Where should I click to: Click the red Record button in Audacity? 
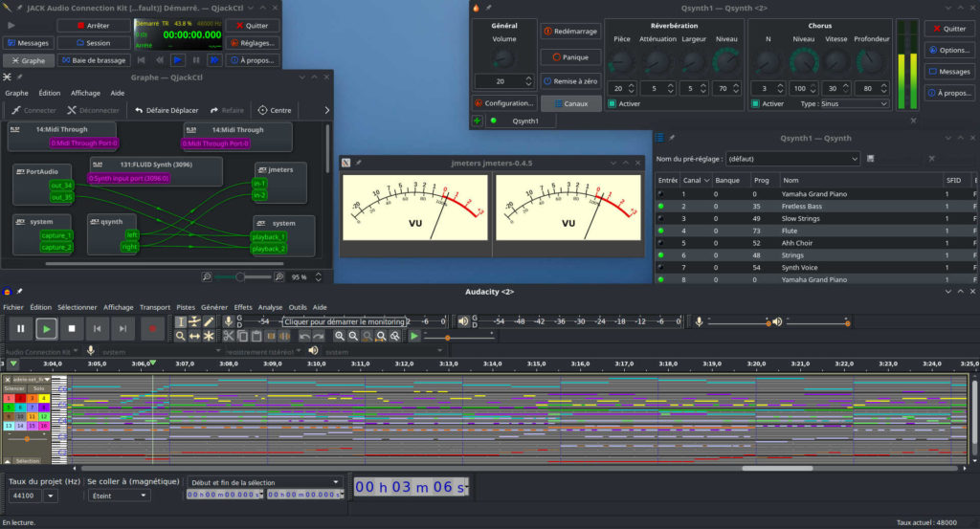tap(152, 328)
